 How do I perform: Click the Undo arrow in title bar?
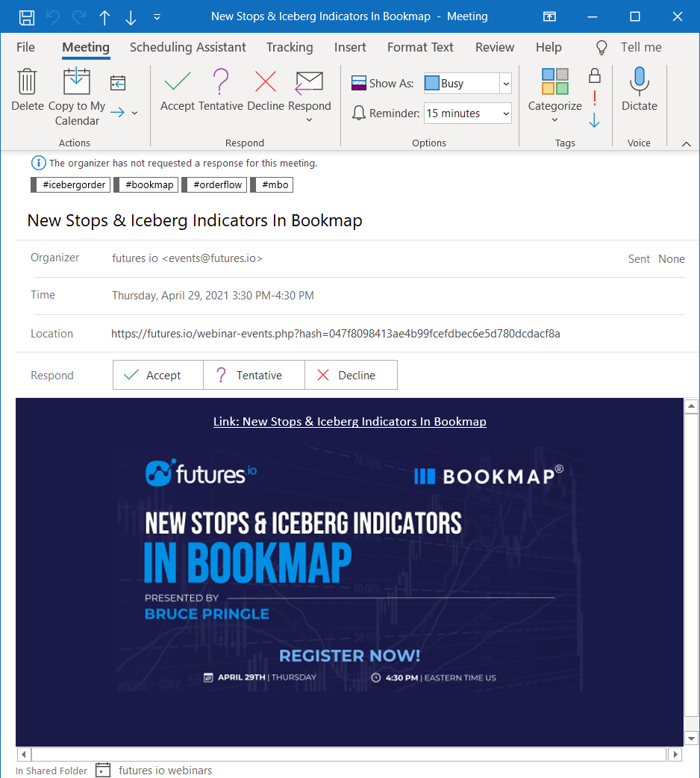click(x=53, y=17)
